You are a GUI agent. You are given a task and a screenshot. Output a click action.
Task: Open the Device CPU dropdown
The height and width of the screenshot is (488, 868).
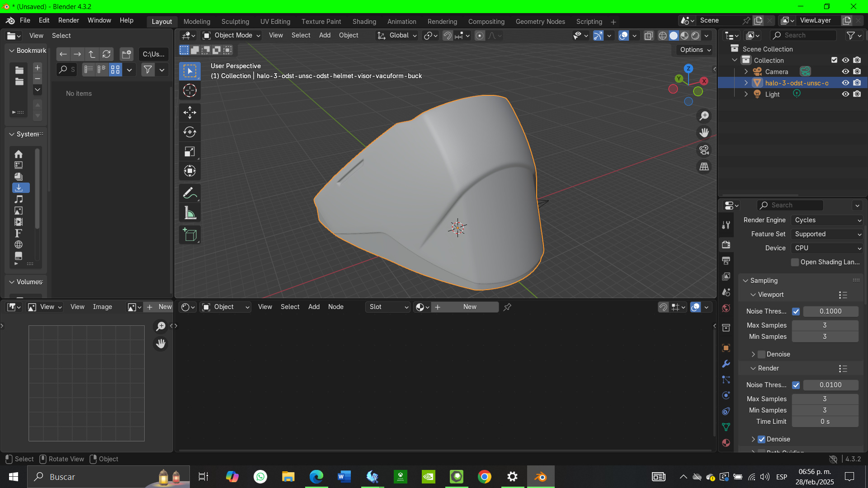click(x=828, y=248)
